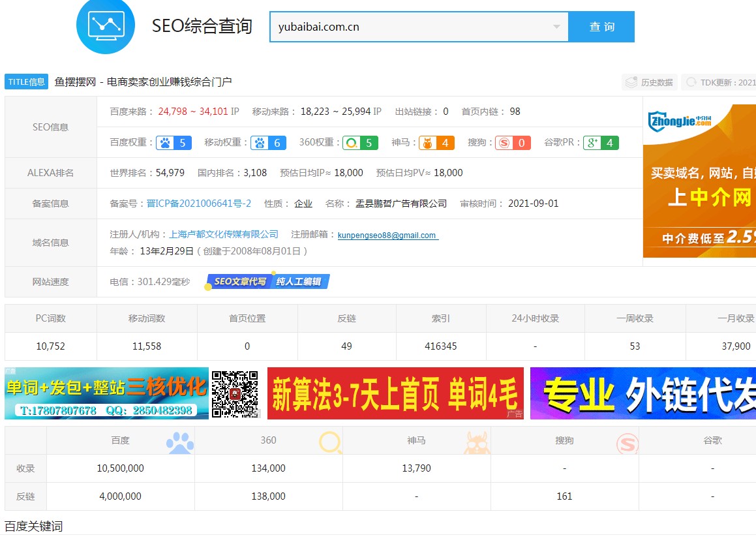This screenshot has width=756, height=546.
Task: Click the 360 收录 value 134,000
Action: coord(269,468)
